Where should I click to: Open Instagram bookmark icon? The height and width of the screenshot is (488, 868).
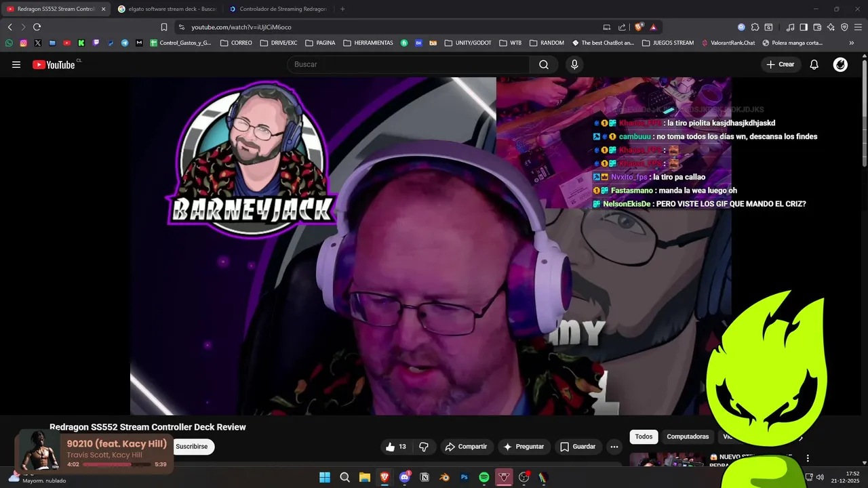pyautogui.click(x=23, y=43)
